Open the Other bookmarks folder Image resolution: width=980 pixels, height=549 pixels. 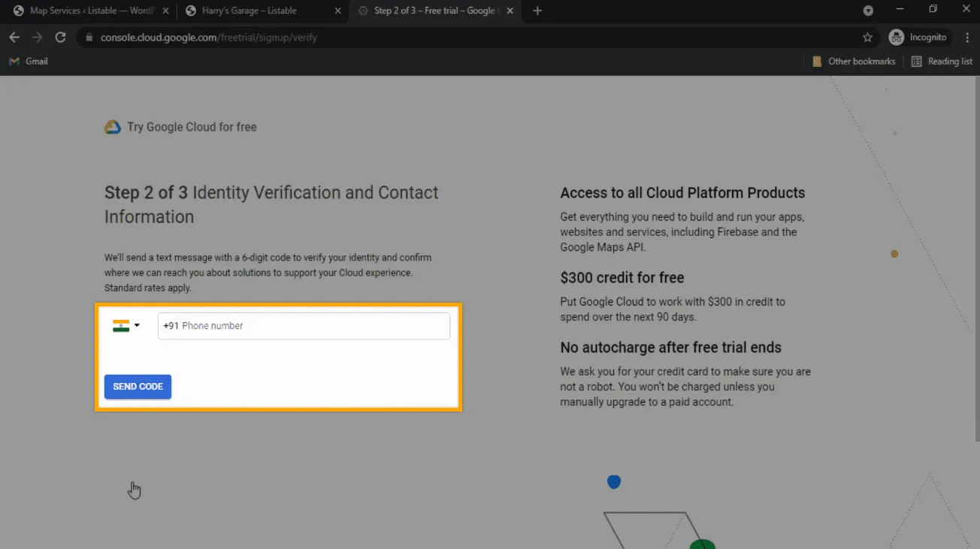pos(854,62)
